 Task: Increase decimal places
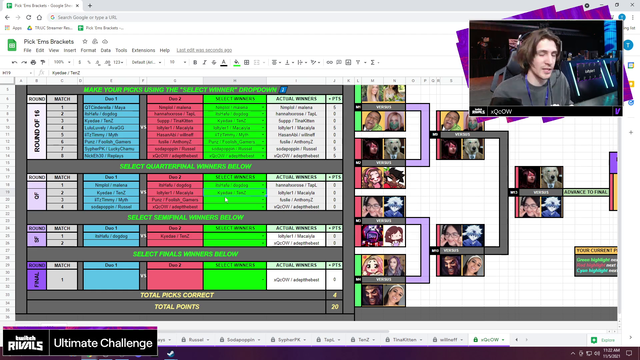pyautogui.click(x=107, y=62)
